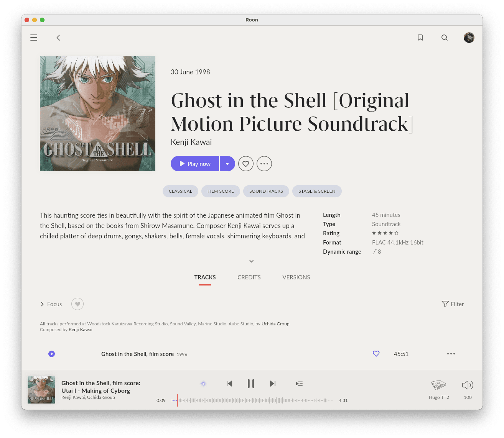Screen dimensions: 504x438
Task: Toggle the favorites filter heart beside Focus
Action: tap(77, 304)
